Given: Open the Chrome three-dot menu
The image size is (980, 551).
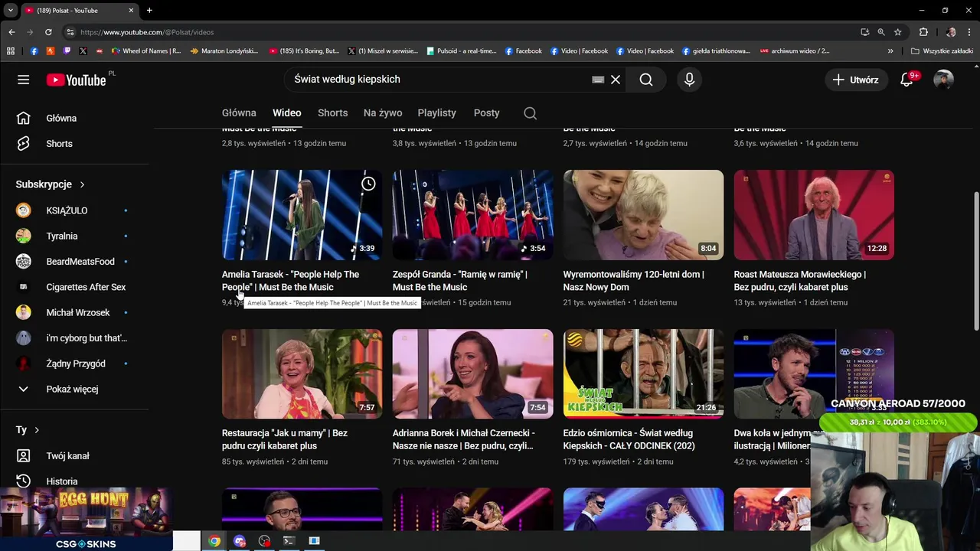Looking at the screenshot, I should (x=969, y=32).
